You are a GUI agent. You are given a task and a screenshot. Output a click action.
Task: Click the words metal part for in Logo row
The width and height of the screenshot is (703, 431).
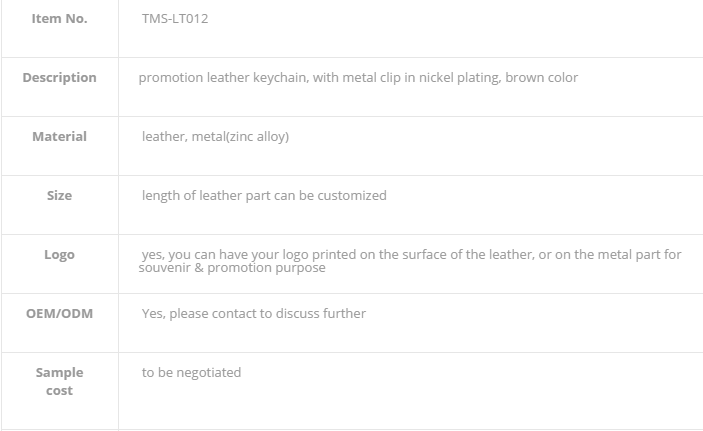point(639,254)
